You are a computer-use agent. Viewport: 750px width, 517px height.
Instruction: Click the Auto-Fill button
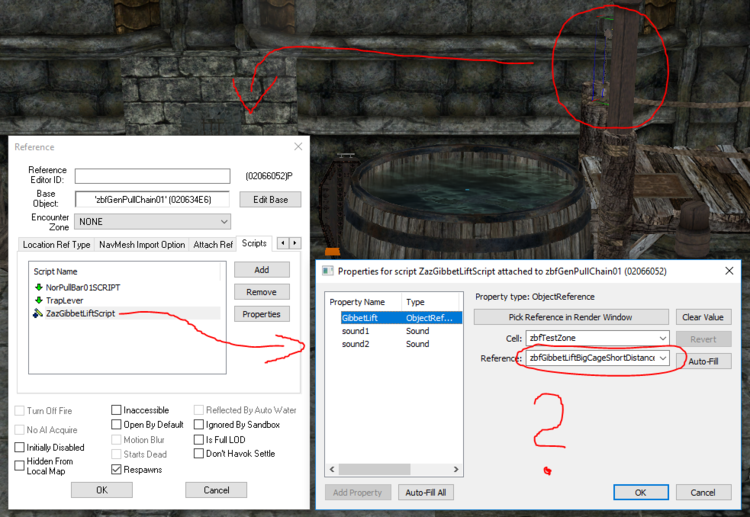[704, 361]
